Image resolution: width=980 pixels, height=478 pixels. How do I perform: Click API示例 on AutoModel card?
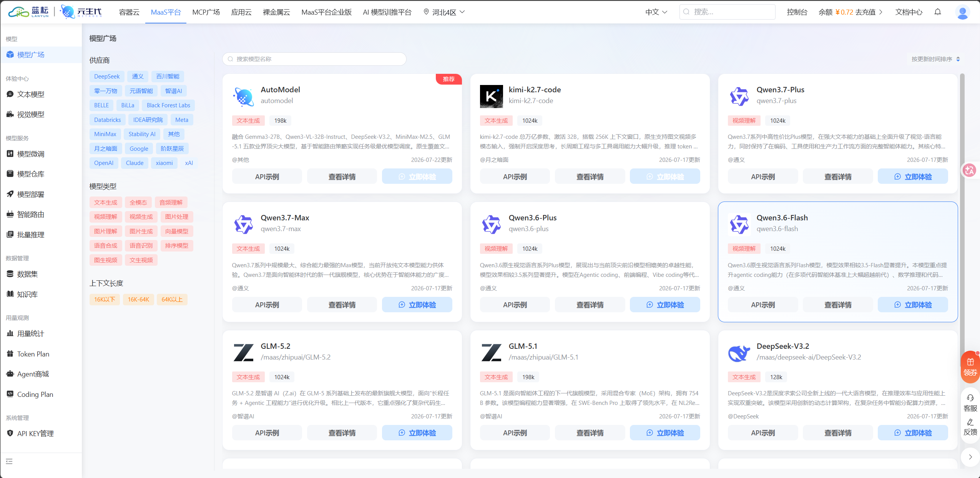267,177
